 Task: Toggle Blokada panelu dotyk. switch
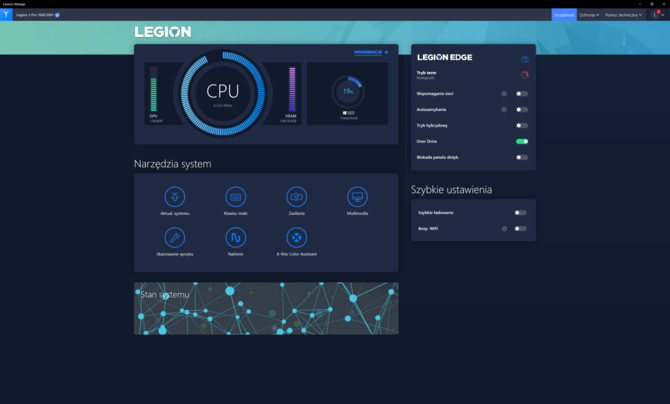(x=522, y=157)
